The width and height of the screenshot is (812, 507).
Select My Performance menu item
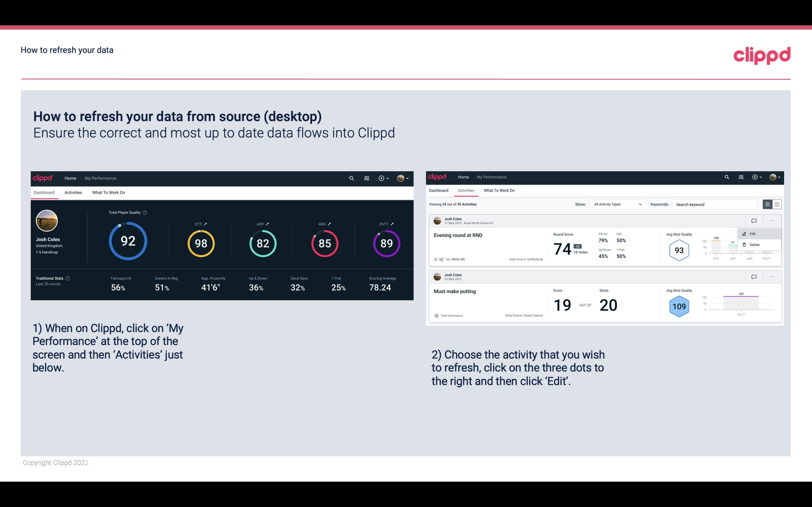[100, 178]
